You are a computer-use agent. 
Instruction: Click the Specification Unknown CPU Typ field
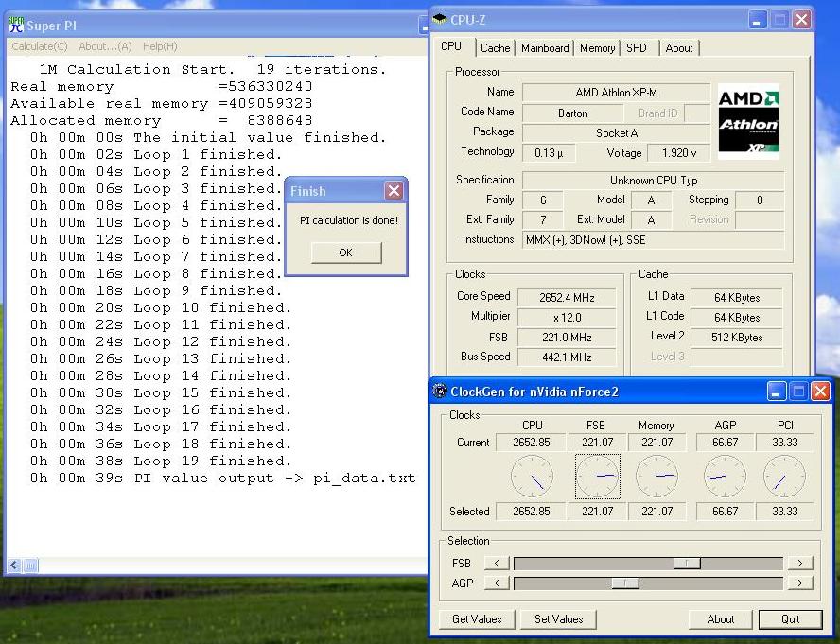pos(653,180)
